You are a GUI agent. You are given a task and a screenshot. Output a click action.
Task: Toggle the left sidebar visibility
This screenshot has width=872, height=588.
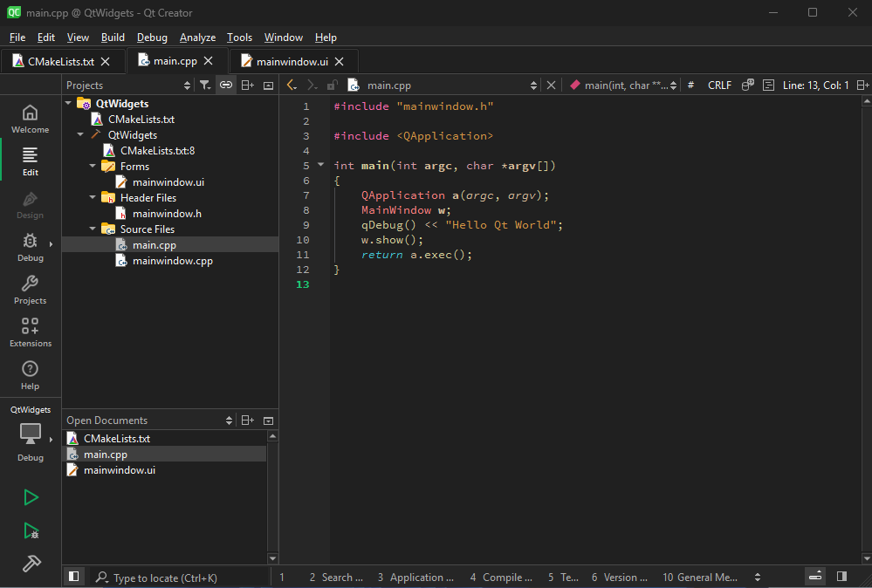73,577
